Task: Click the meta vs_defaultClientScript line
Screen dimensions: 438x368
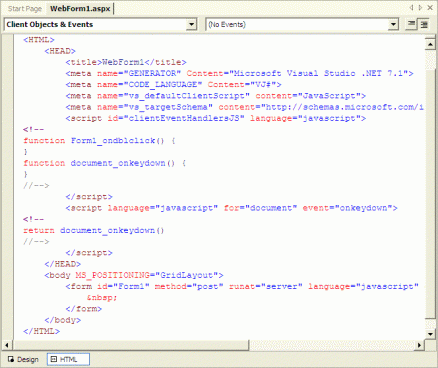Action: click(215, 96)
